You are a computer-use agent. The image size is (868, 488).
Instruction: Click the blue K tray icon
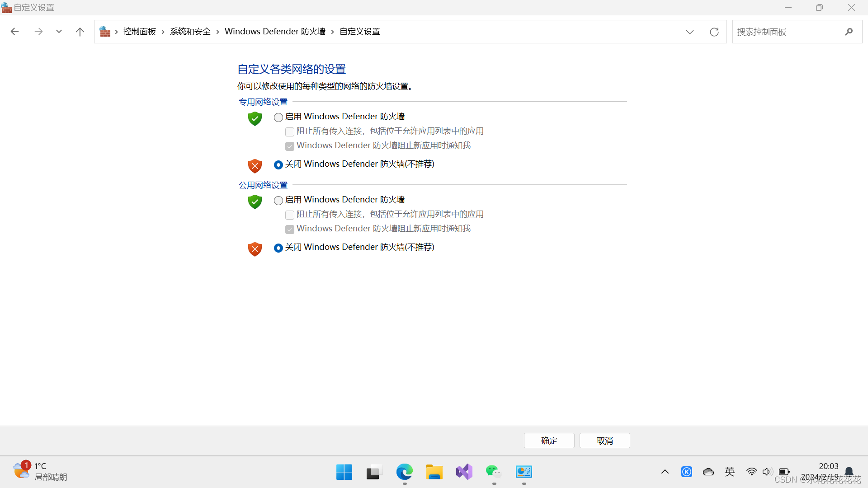[687, 472]
